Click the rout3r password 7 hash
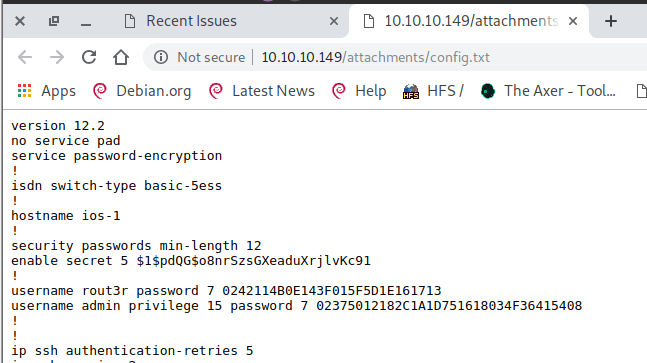The width and height of the screenshot is (647, 363). click(332, 291)
